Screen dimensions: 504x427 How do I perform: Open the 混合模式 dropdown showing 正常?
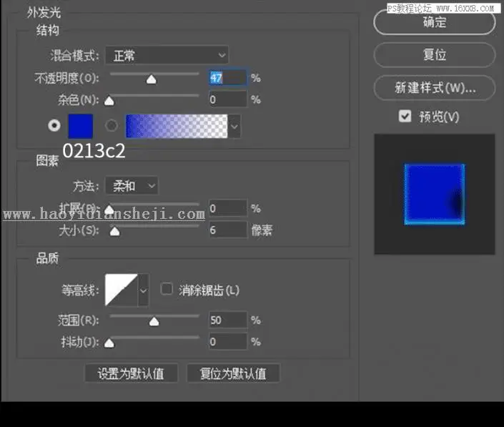tap(167, 56)
